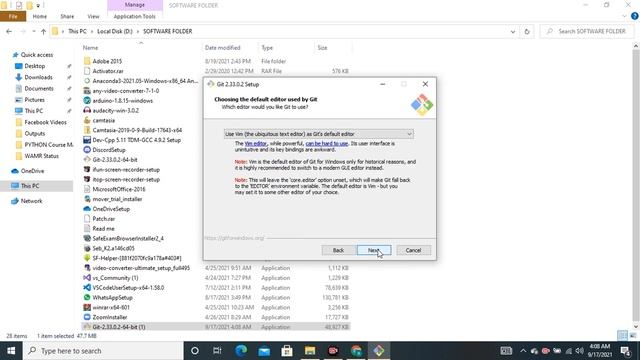
Task: Open Explorer help question mark icon
Action: 635,16
